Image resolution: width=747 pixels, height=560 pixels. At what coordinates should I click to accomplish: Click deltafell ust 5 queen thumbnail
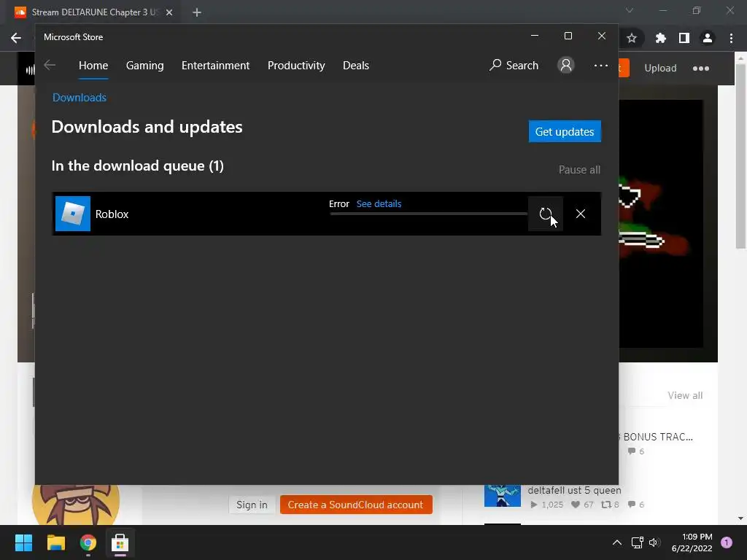[503, 496]
